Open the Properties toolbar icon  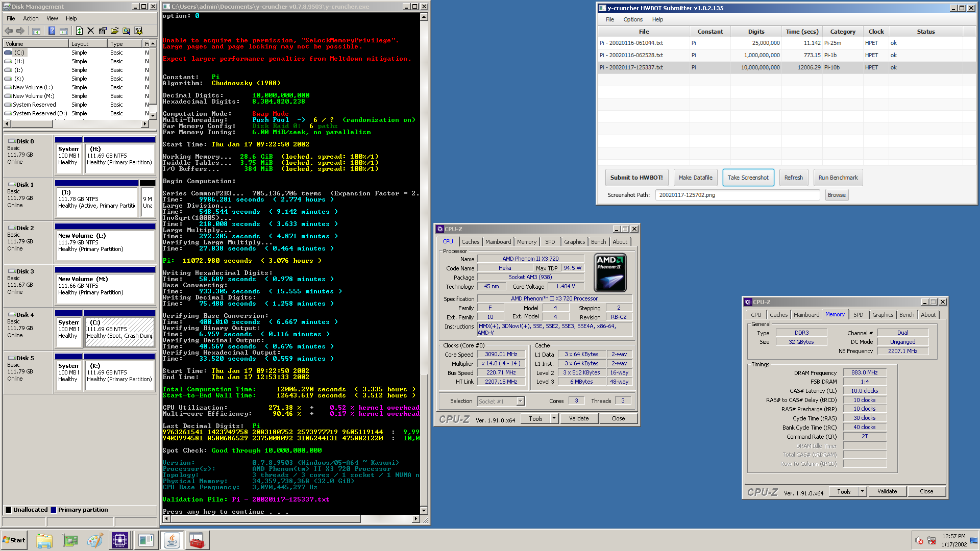(x=103, y=31)
